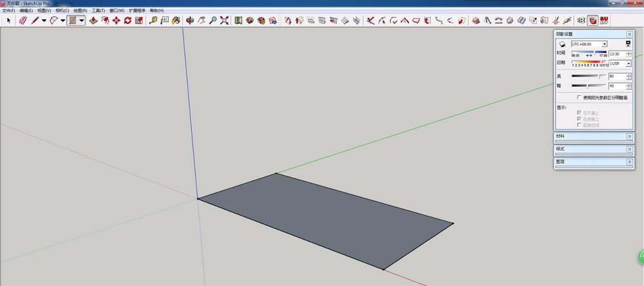The height and width of the screenshot is (286, 644).
Task: Select the Offset tool
Action: [x=105, y=21]
